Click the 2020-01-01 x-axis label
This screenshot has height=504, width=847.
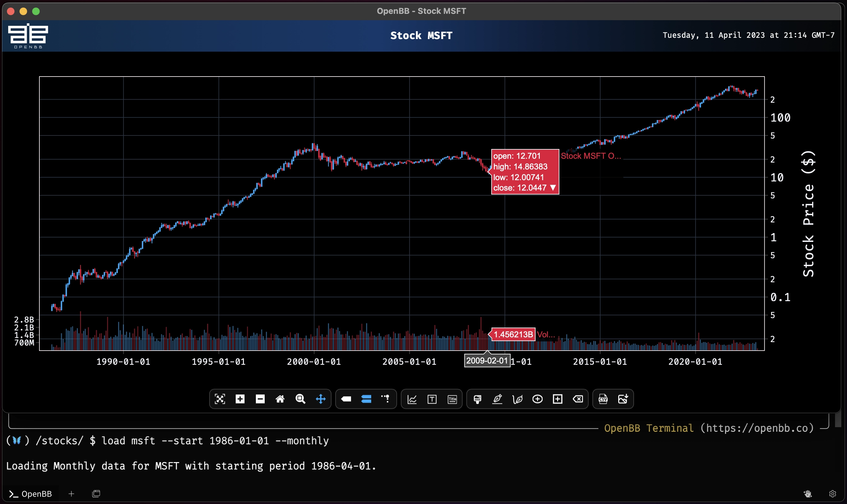pos(695,362)
